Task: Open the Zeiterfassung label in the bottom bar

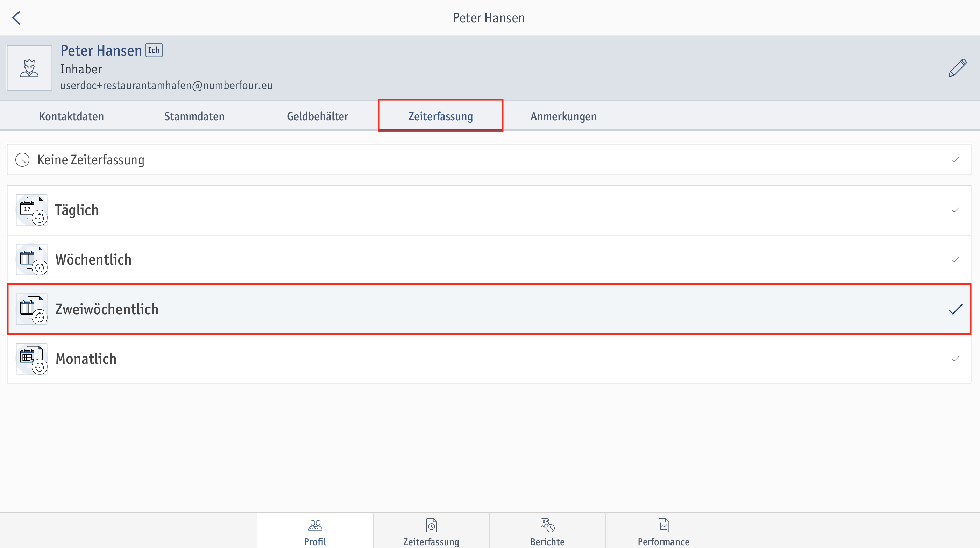Action: 431,542
